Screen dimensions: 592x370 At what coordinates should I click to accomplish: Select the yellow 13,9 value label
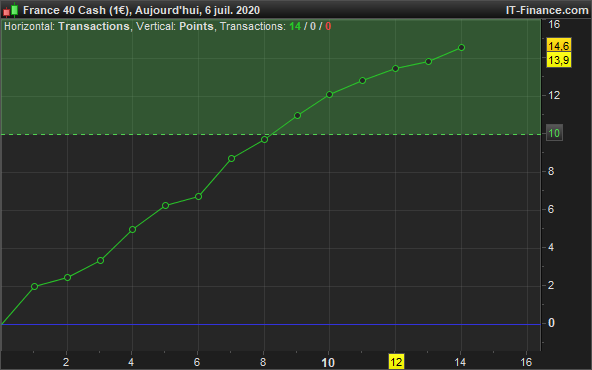(x=558, y=60)
